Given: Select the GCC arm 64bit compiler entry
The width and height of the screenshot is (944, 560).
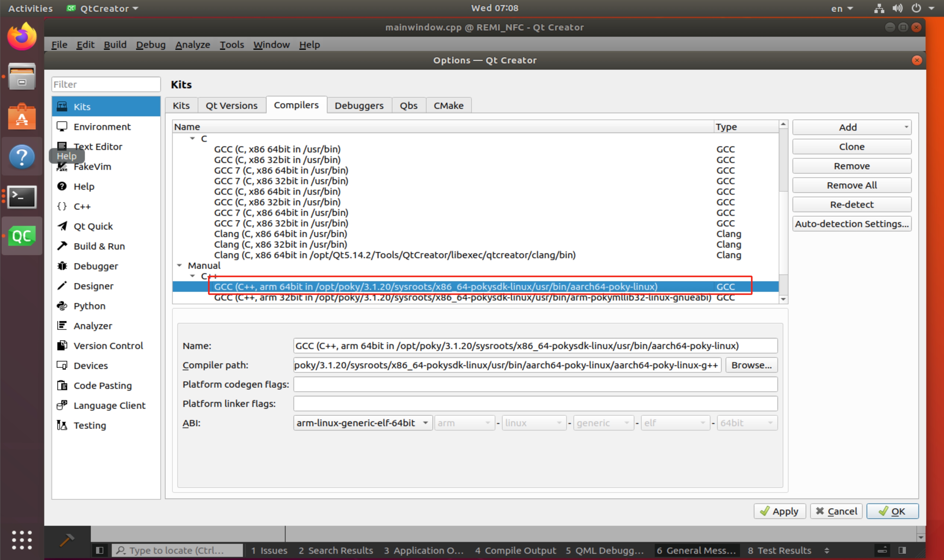Looking at the screenshot, I should [x=436, y=287].
